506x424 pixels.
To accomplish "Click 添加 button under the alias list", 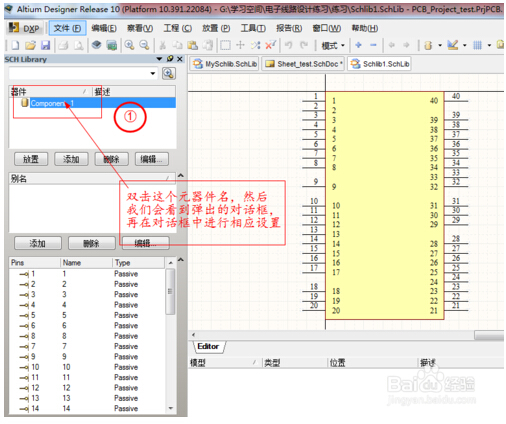I will (38, 243).
